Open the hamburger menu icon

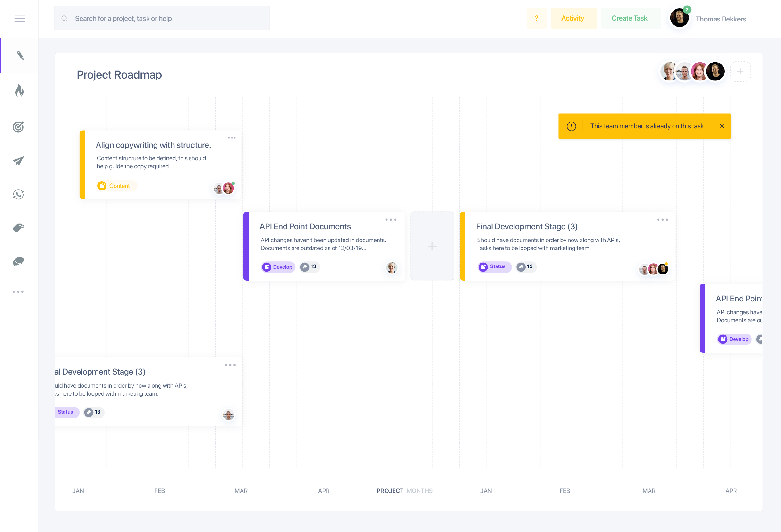click(x=20, y=19)
